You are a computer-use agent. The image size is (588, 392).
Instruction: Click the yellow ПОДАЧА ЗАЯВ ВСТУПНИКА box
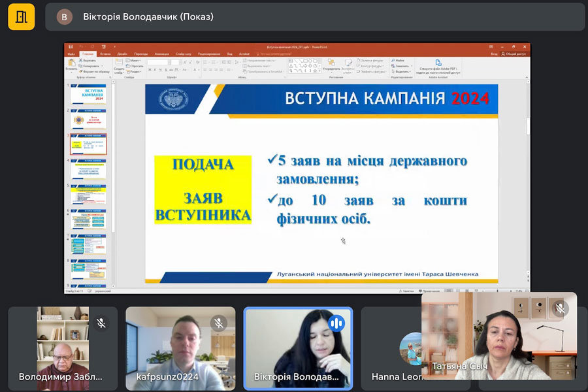pyautogui.click(x=203, y=190)
